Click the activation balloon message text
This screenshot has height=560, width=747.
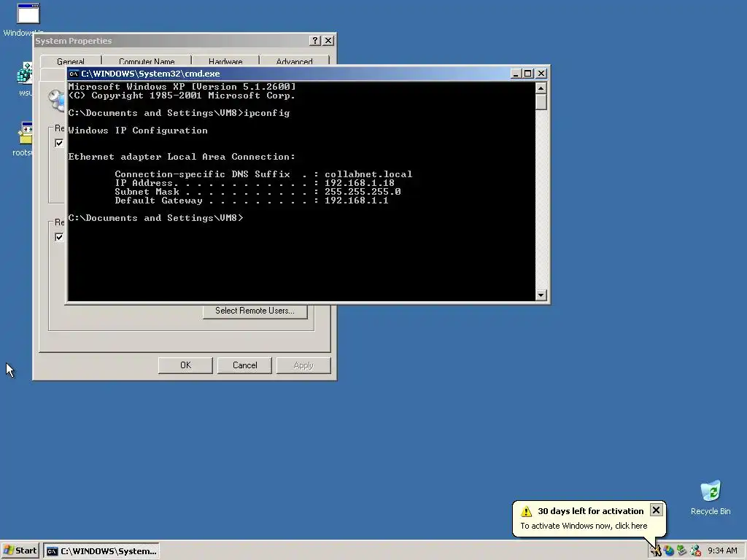coord(584,526)
